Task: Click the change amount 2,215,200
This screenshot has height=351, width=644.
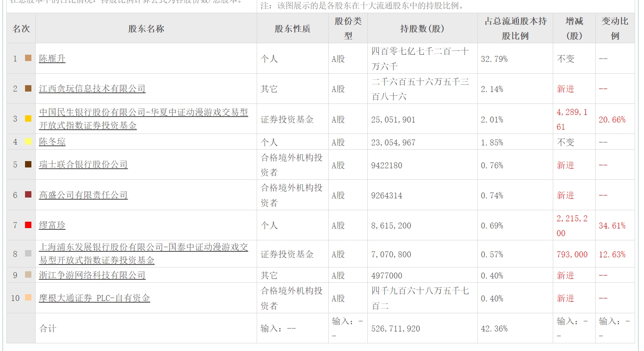Action: pyautogui.click(x=572, y=226)
